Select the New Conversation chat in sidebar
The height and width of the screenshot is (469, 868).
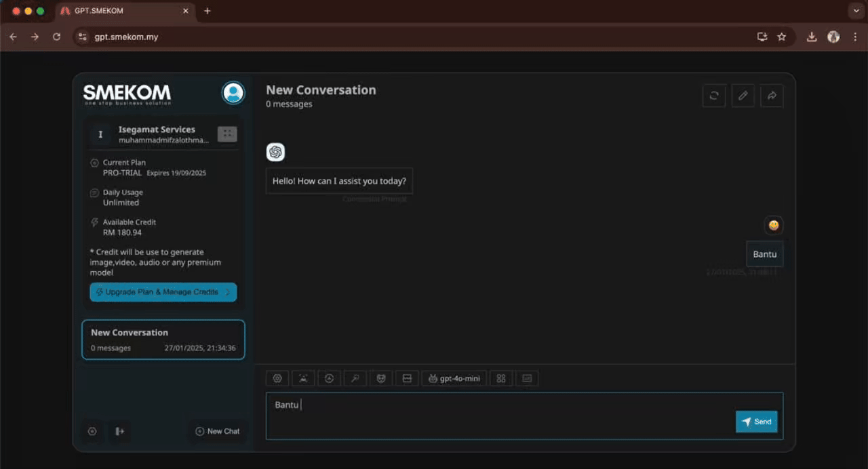click(x=163, y=340)
